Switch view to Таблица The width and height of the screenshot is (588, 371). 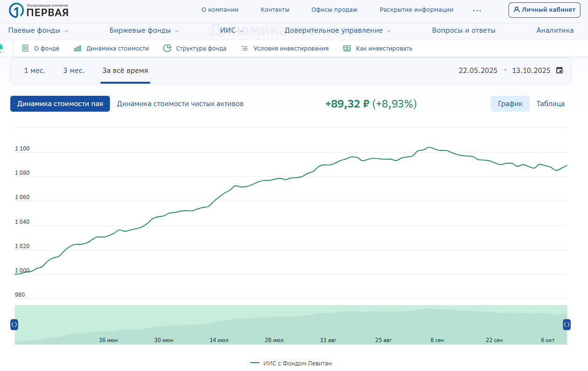click(x=551, y=103)
